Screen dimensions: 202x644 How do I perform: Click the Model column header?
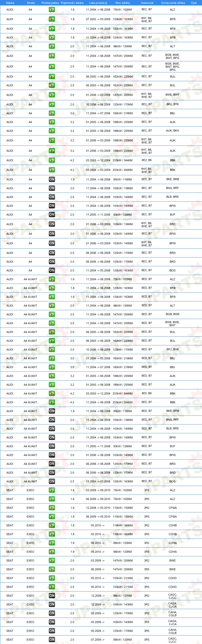pos(31,3)
